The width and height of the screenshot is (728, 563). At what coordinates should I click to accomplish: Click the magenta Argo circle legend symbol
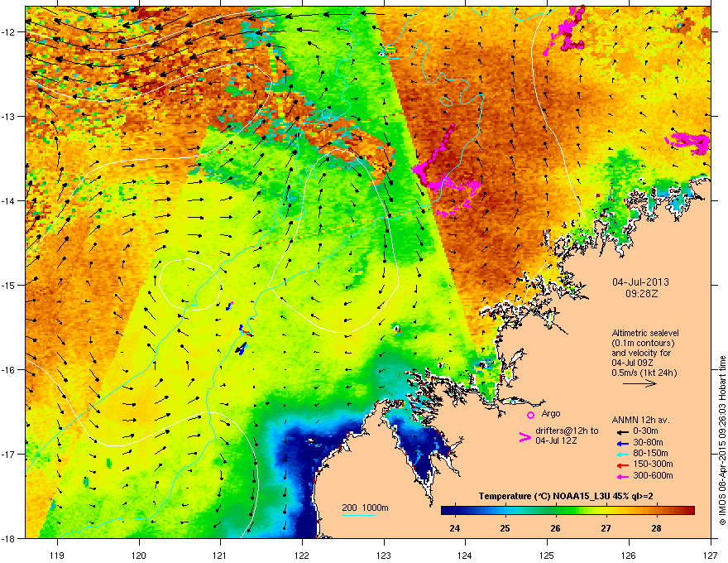tap(530, 415)
